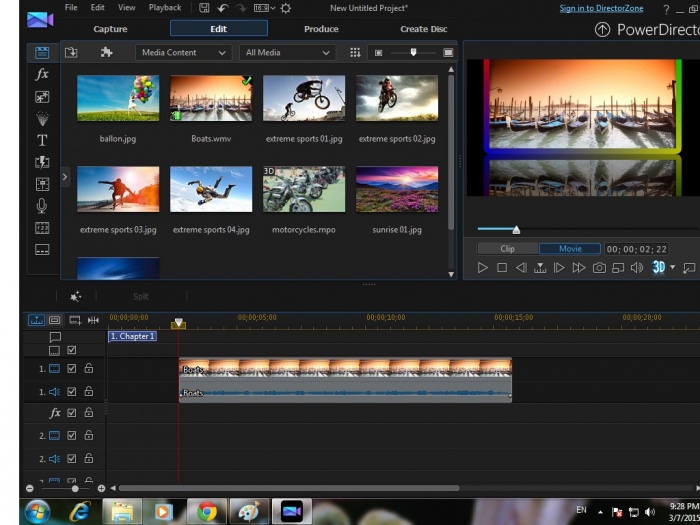Click the preview volume speaker icon
The image size is (700, 525).
click(x=637, y=268)
